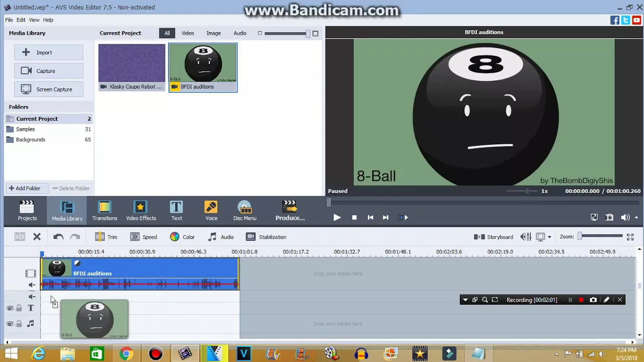
Task: Filter media library by Audio
Action: (x=240, y=33)
